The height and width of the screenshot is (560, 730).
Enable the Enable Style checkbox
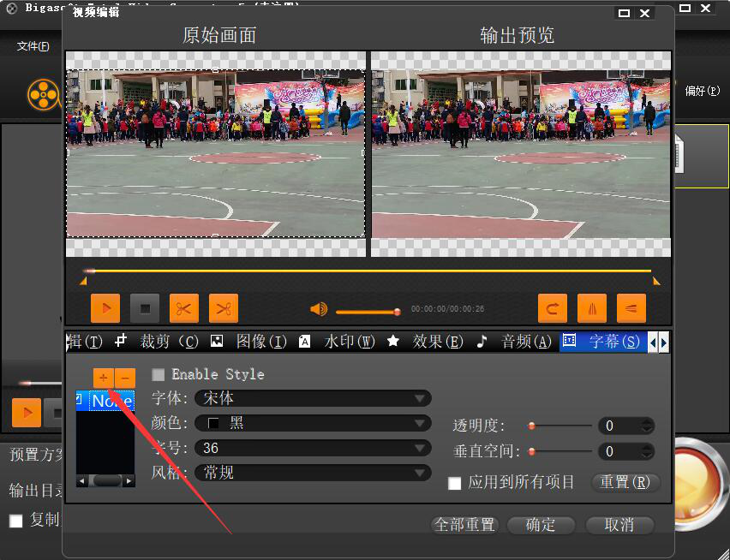159,374
